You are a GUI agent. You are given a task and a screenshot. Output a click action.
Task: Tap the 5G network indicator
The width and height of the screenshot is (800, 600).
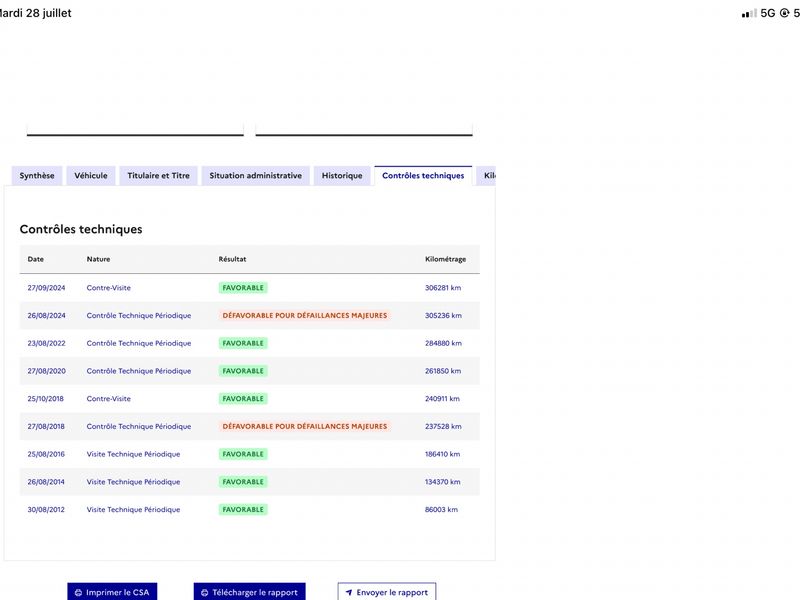767,13
